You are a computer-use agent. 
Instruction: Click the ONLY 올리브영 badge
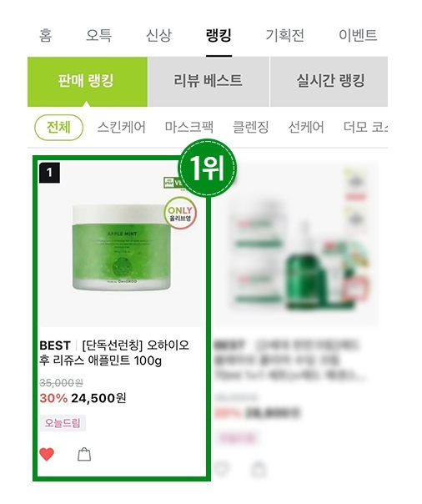pyautogui.click(x=180, y=213)
